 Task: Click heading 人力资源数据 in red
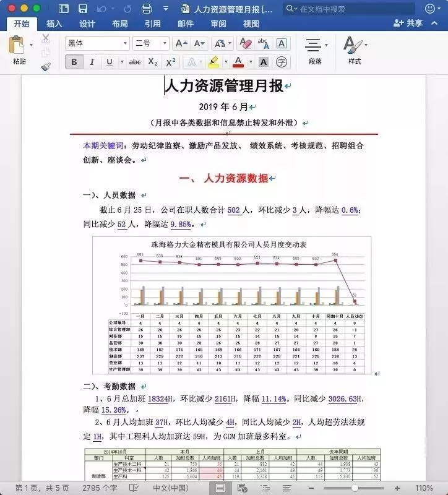[x=236, y=178]
